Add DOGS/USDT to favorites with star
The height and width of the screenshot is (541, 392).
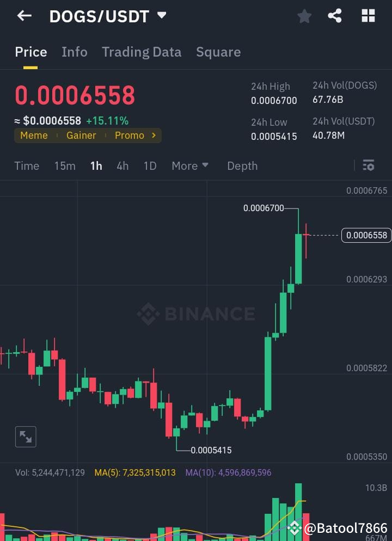304,16
